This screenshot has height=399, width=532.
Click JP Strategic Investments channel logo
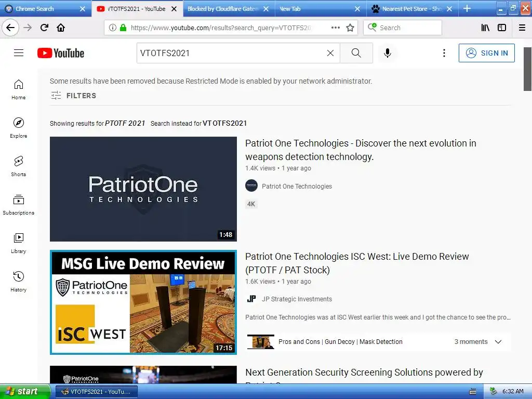tap(251, 299)
